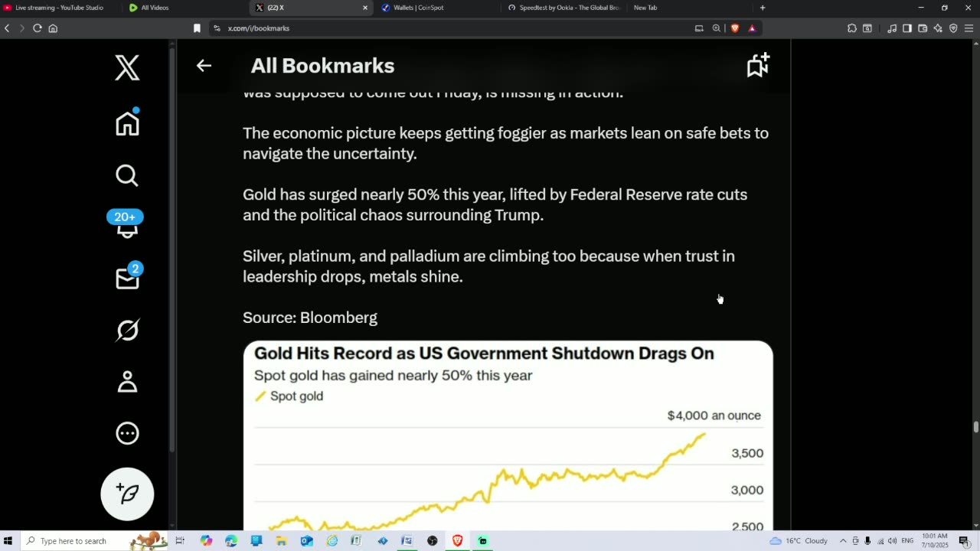Open 16°C Cloudy weather widget

pyautogui.click(x=799, y=541)
